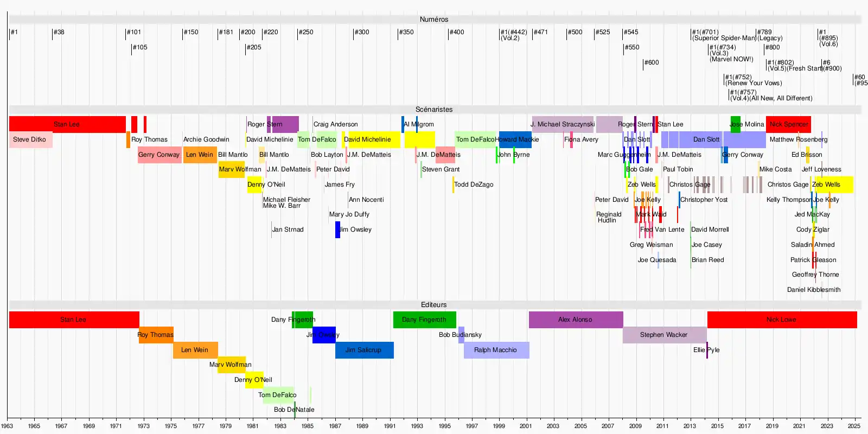The width and height of the screenshot is (868, 434).
Task: Click the 1985 year label on axis
Action: click(307, 426)
